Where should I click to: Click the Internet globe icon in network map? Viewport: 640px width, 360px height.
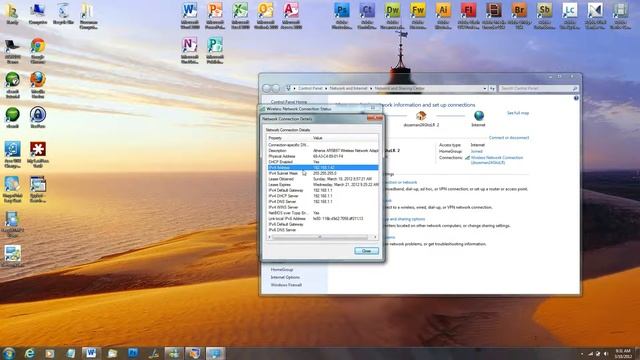coord(479,116)
